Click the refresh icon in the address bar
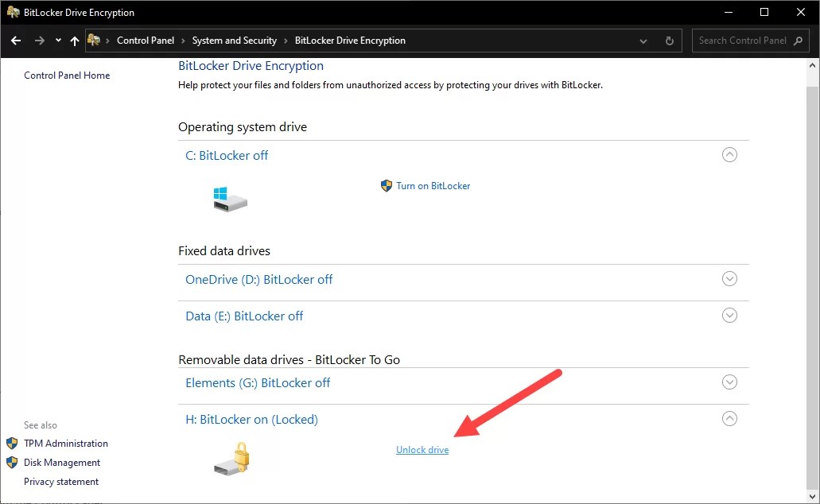The image size is (820, 504). (x=668, y=41)
